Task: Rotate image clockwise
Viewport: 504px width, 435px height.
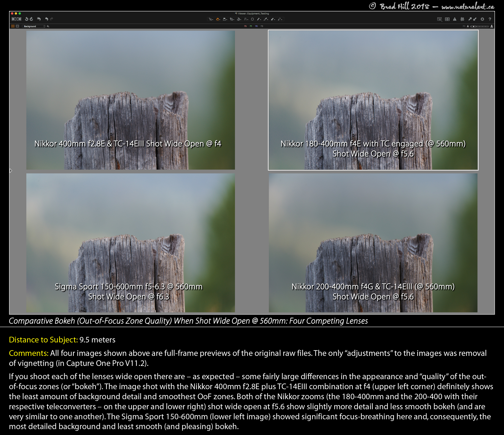Action: click(31, 19)
